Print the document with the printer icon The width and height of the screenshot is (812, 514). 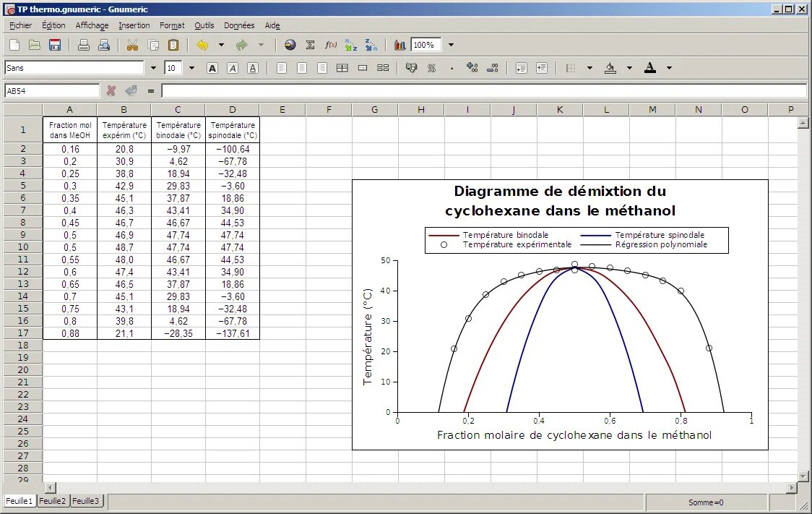[x=83, y=45]
